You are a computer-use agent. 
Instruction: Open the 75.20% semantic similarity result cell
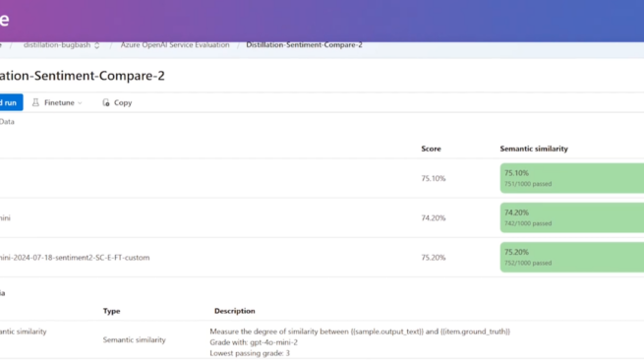point(571,257)
